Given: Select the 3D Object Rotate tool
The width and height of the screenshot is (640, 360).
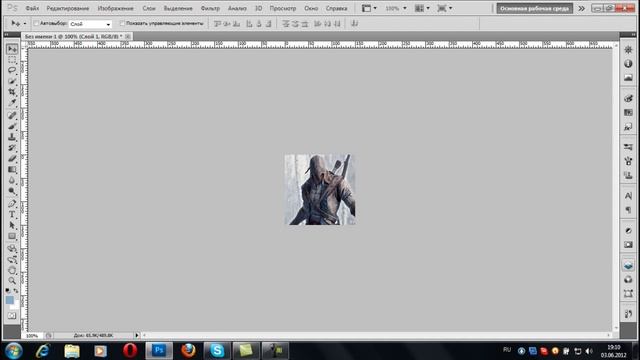Looking at the screenshot, I should (12, 249).
